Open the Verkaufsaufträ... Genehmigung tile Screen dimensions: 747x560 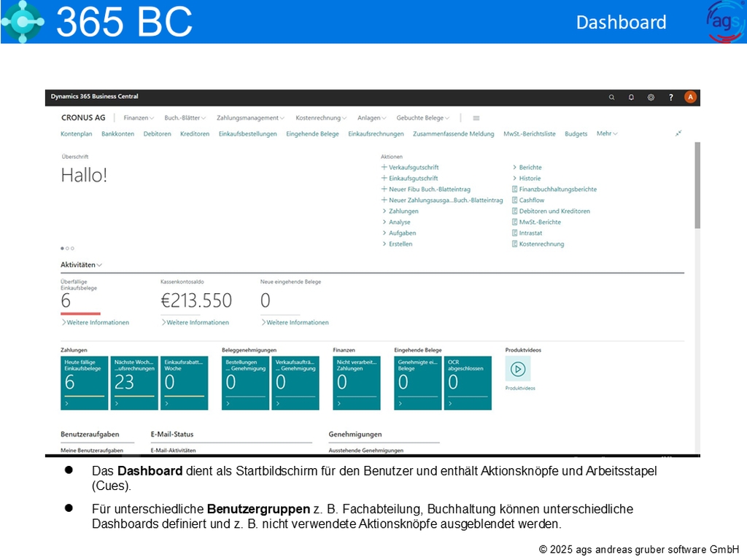pyautogui.click(x=295, y=383)
